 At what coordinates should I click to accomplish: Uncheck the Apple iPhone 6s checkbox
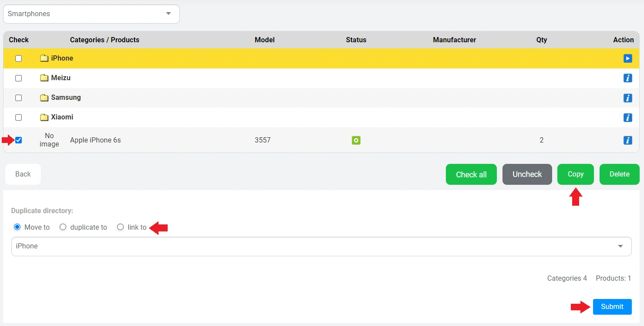point(18,140)
